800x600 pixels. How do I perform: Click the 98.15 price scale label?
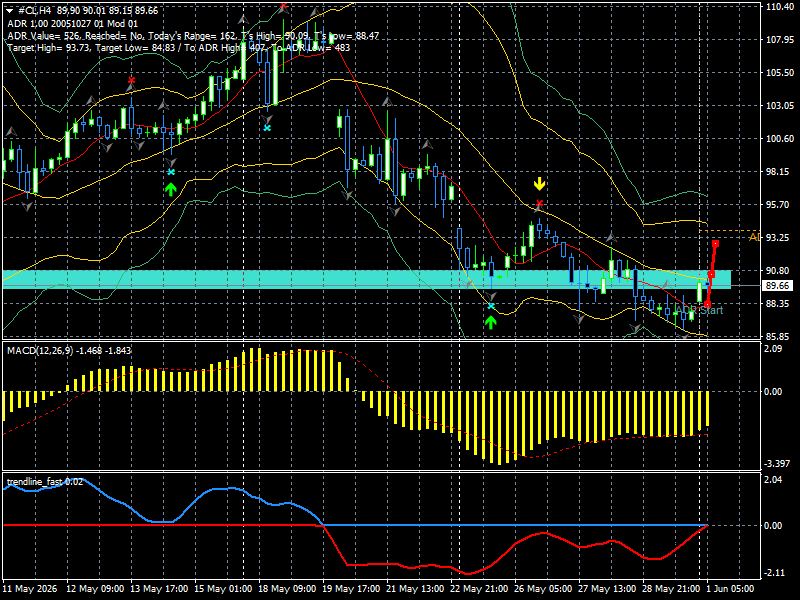[780, 172]
